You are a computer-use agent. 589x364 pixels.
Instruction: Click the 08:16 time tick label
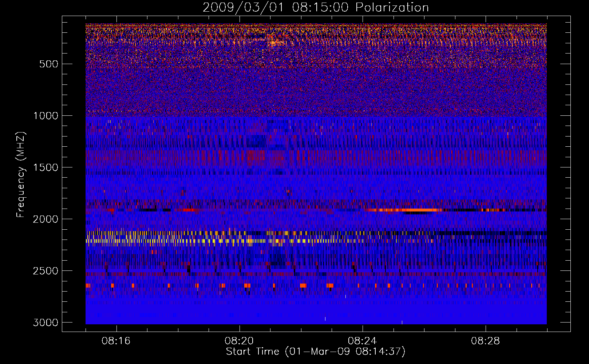pos(116,341)
